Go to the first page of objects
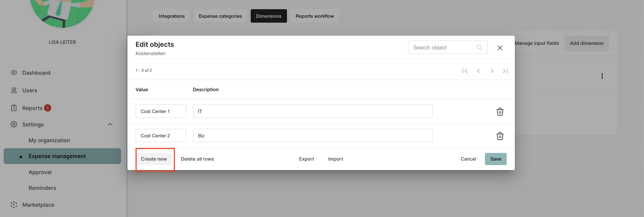The height and width of the screenshot is (217, 644). [464, 71]
